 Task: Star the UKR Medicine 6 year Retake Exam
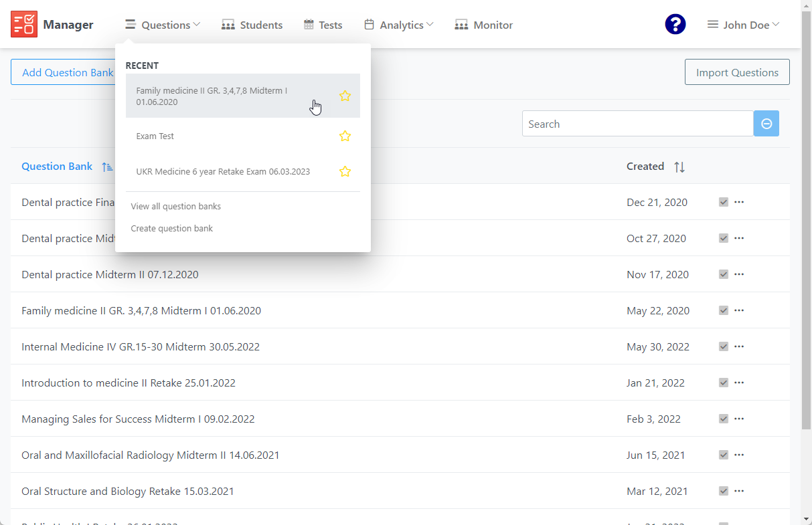point(345,171)
